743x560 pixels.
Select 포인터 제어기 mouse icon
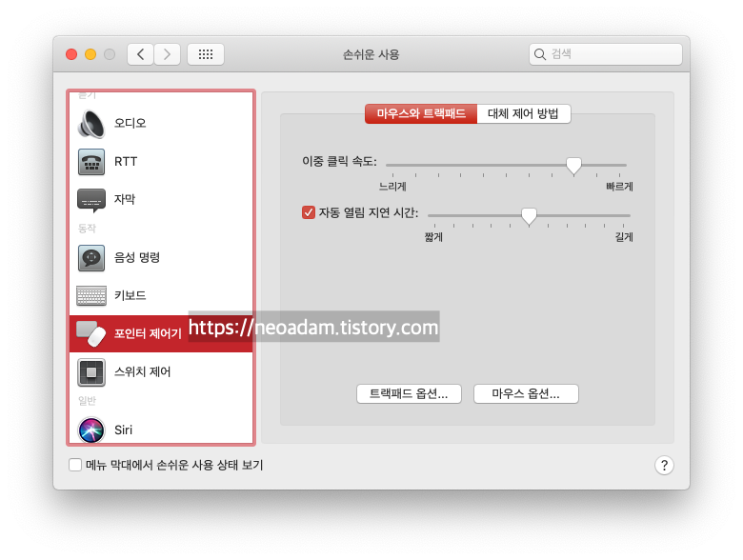(91, 334)
